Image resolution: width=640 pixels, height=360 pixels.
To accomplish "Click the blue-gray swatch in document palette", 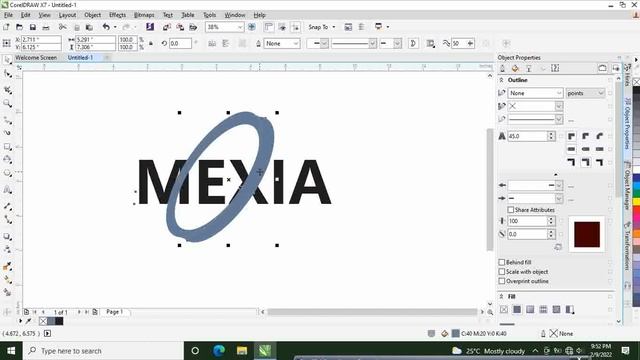I will [x=51, y=321].
